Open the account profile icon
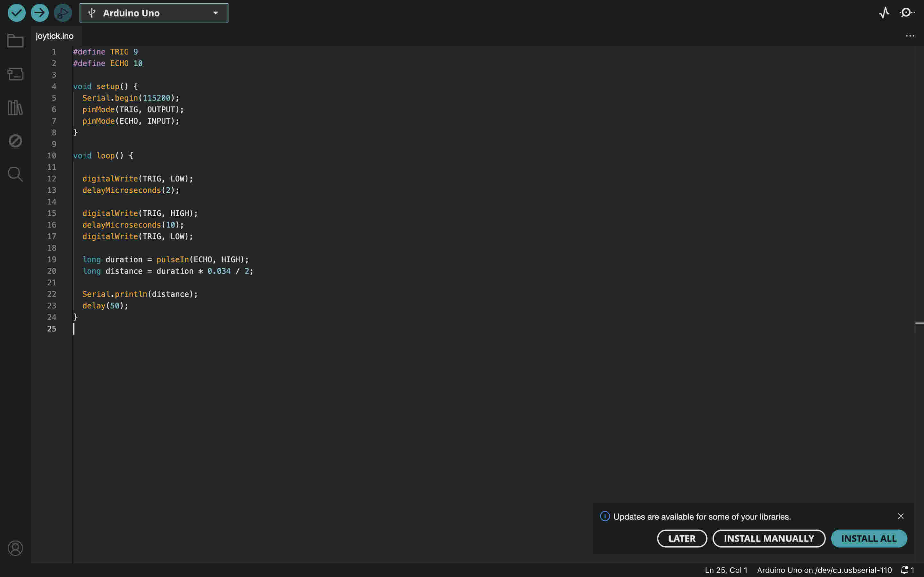 (x=15, y=548)
